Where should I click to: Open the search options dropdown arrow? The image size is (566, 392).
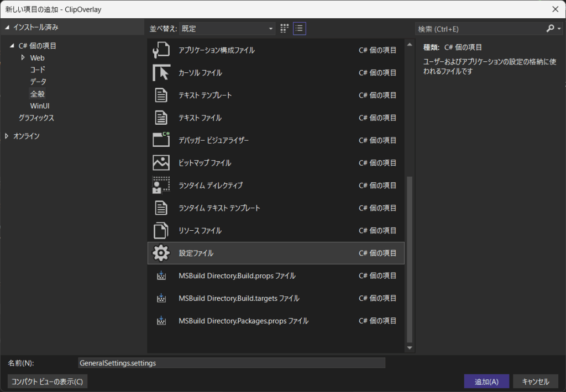point(559,29)
